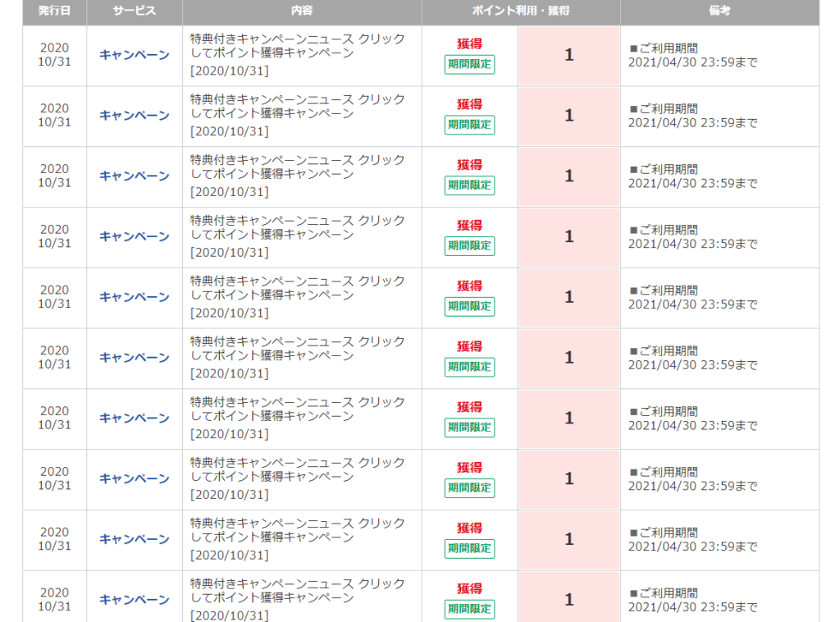
Task: Click the 期間限定 badge in the seventh row
Action: point(469,428)
